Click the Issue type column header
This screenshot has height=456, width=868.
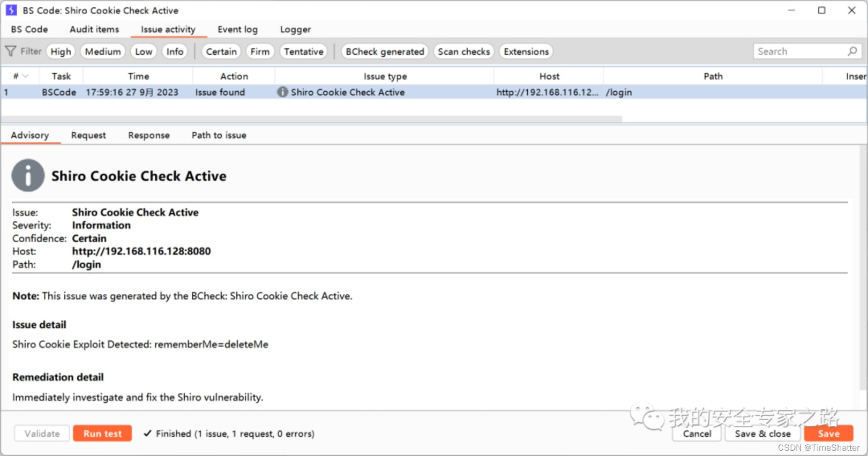385,76
